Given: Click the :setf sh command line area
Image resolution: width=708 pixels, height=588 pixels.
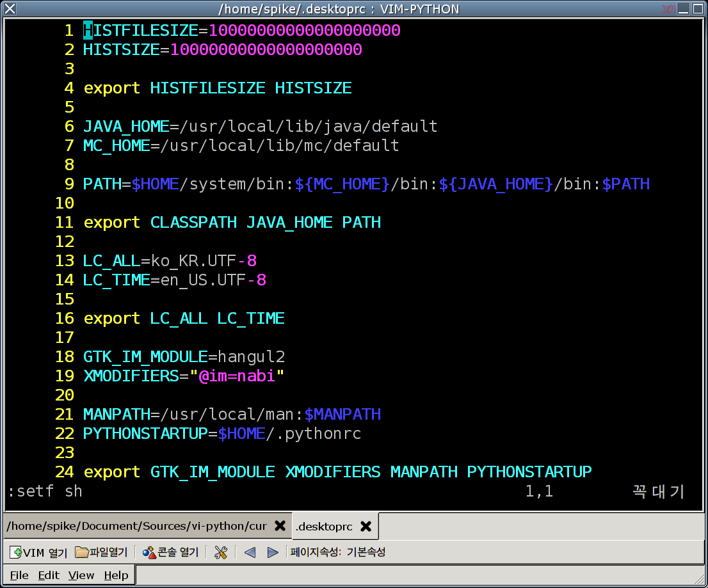Looking at the screenshot, I should 45,491.
